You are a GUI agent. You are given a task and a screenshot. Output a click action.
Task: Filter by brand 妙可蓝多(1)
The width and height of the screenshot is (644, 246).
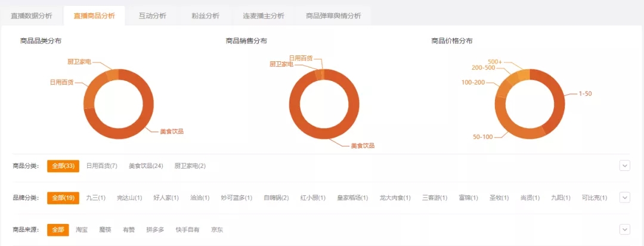[237, 198]
